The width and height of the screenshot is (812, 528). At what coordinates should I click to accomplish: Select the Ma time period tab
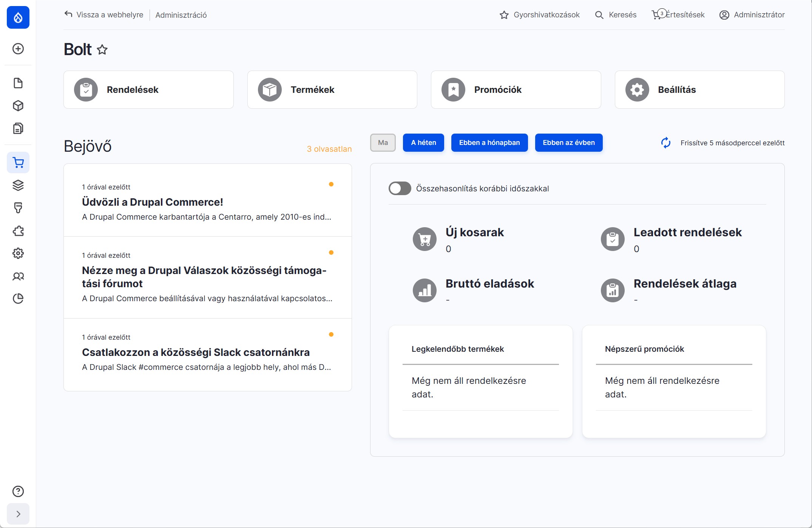383,143
